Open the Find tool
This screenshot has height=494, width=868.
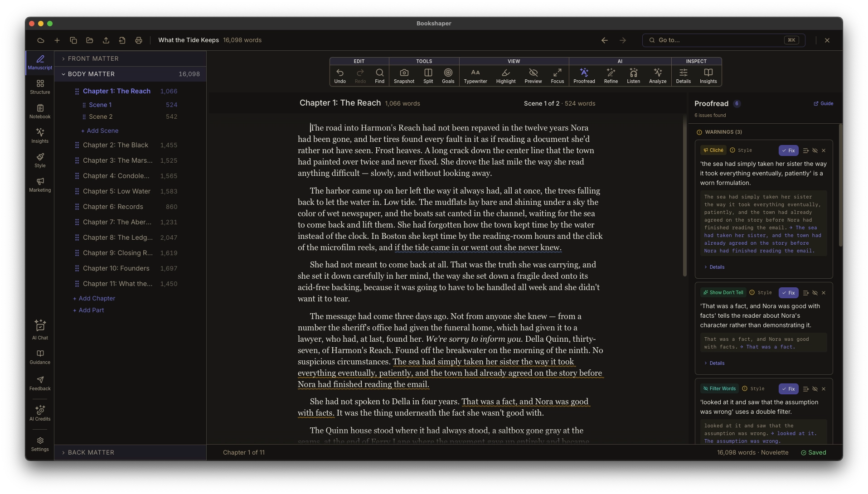[379, 76]
